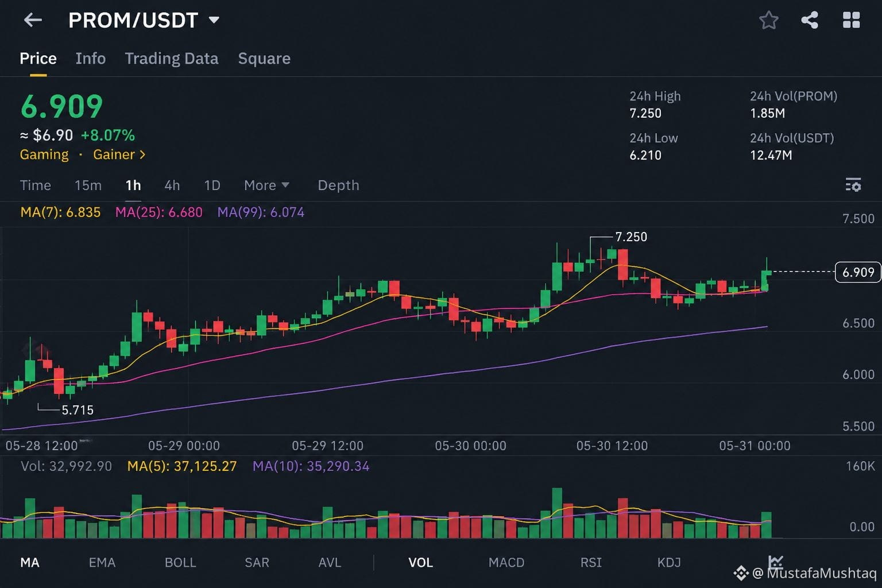Click the volume MA(5): 37,125.27 label
This screenshot has width=882, height=588.
[182, 466]
